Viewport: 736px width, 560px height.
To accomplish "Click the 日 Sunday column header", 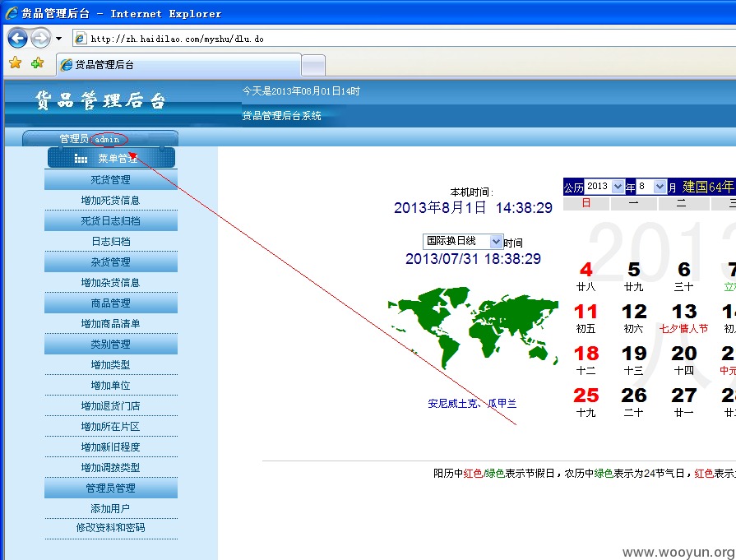I will (586, 203).
